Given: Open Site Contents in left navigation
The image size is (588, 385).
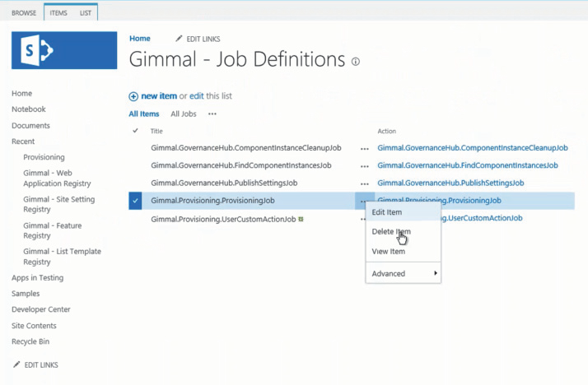Looking at the screenshot, I should [x=32, y=326].
